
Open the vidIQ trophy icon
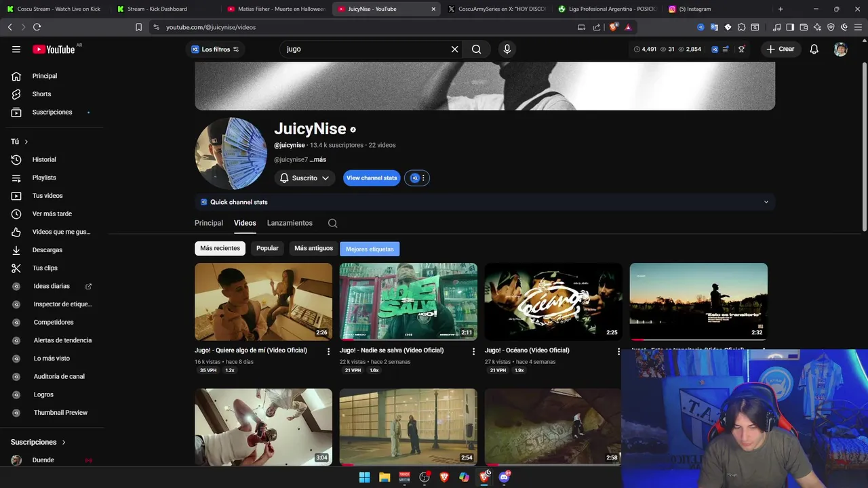click(742, 49)
